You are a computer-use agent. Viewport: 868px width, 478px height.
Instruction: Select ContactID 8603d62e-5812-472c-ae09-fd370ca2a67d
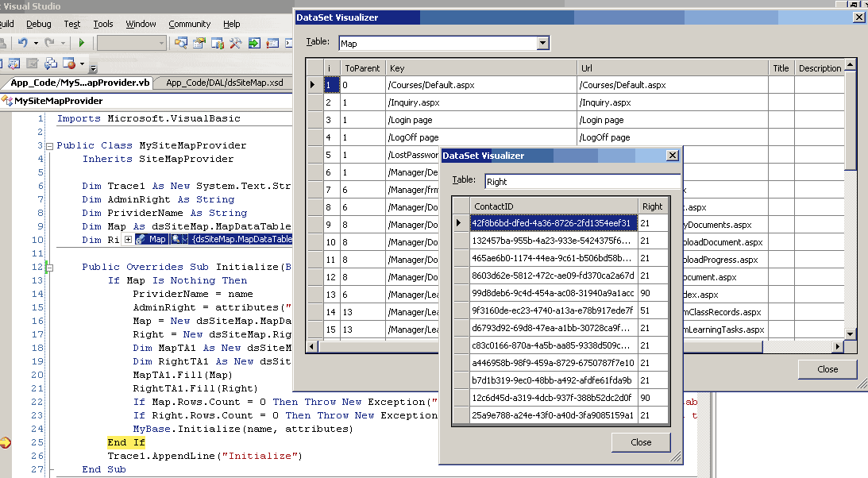pos(554,276)
